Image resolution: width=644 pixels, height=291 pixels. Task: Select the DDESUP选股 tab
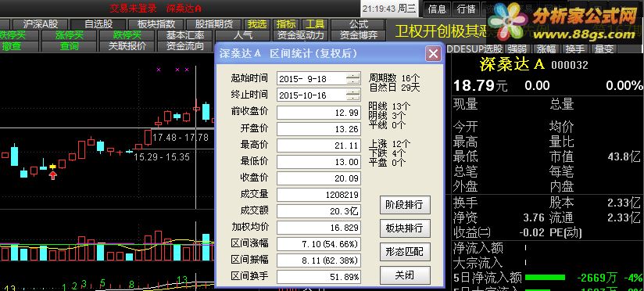coord(474,48)
